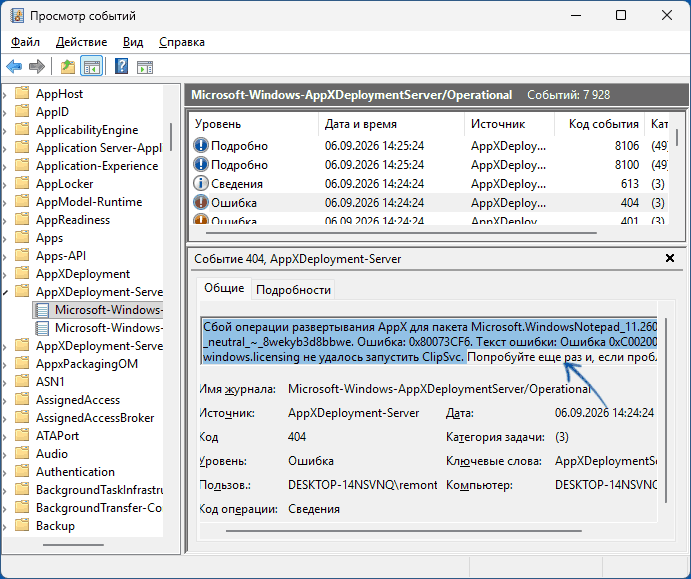Sort by the Источник column header
Viewport: 691px width, 579px height.
point(509,124)
